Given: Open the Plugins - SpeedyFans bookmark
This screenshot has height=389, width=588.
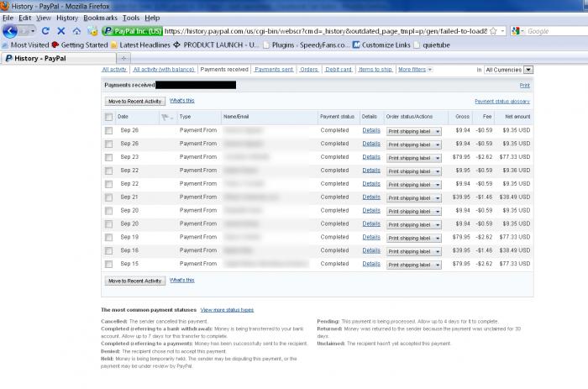Looking at the screenshot, I should point(306,45).
